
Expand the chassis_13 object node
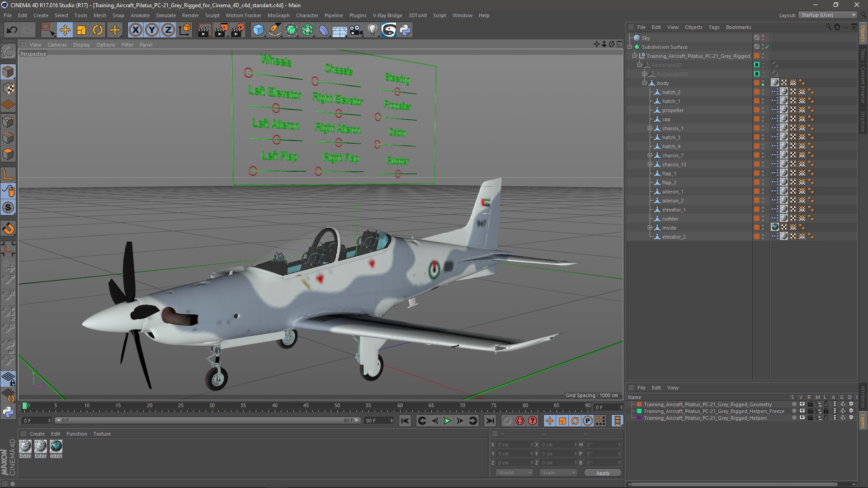[650, 164]
